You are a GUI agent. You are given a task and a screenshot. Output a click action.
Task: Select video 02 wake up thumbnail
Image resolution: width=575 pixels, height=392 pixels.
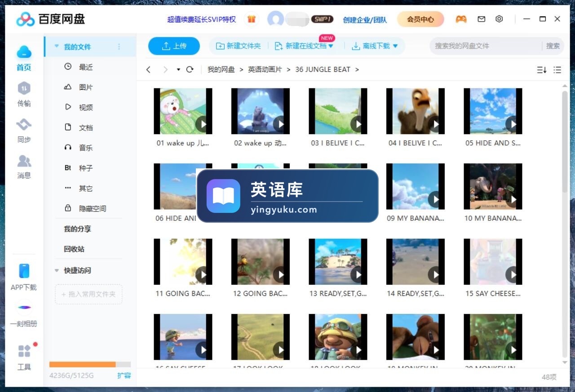261,111
